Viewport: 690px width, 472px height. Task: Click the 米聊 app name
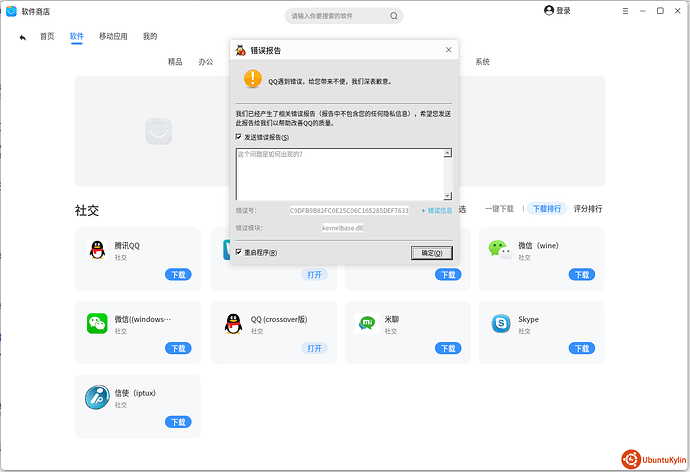click(x=392, y=319)
